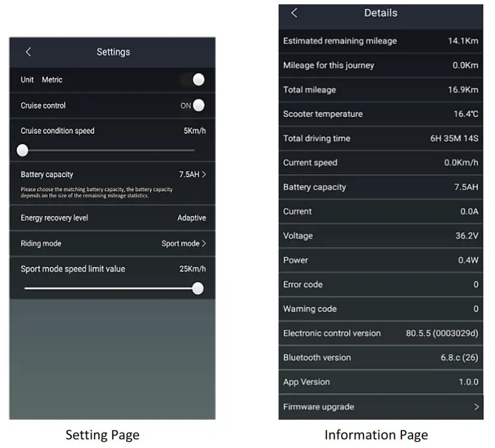Click the Information Page caption
Screen dimensions: 495x448
[376, 435]
